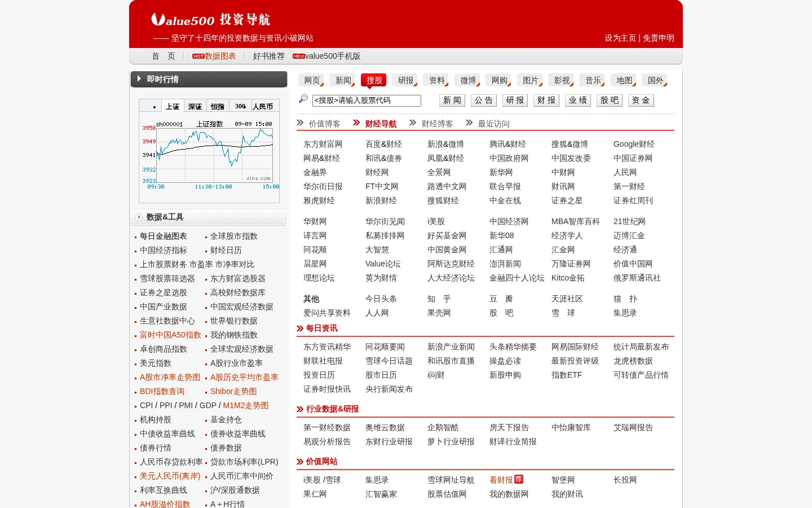This screenshot has width=812, height=508.
Task: Open the M1M2走势图 link
Action: point(246,405)
